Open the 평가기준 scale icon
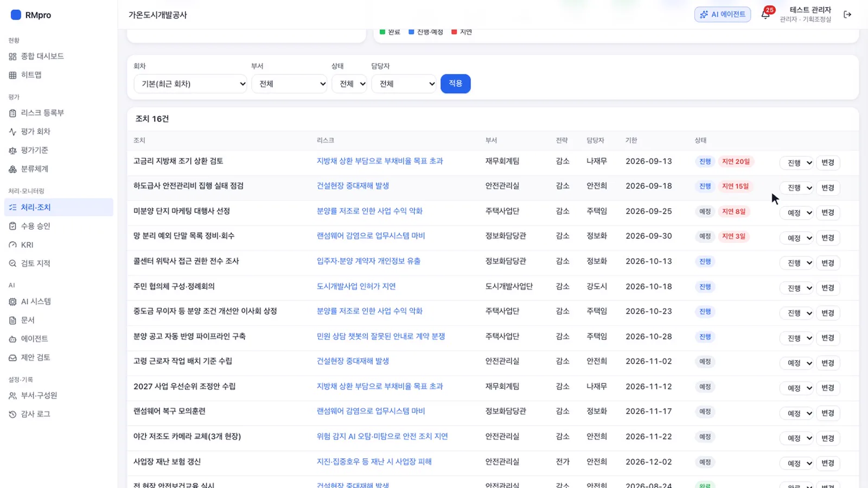 click(x=12, y=150)
